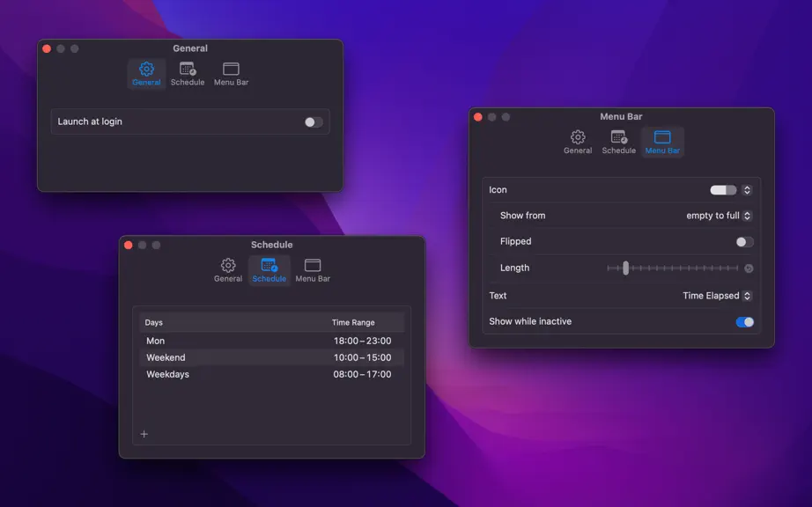Screen dimensions: 812x507
Task: Disable Show while inactive switch
Action: (x=744, y=322)
